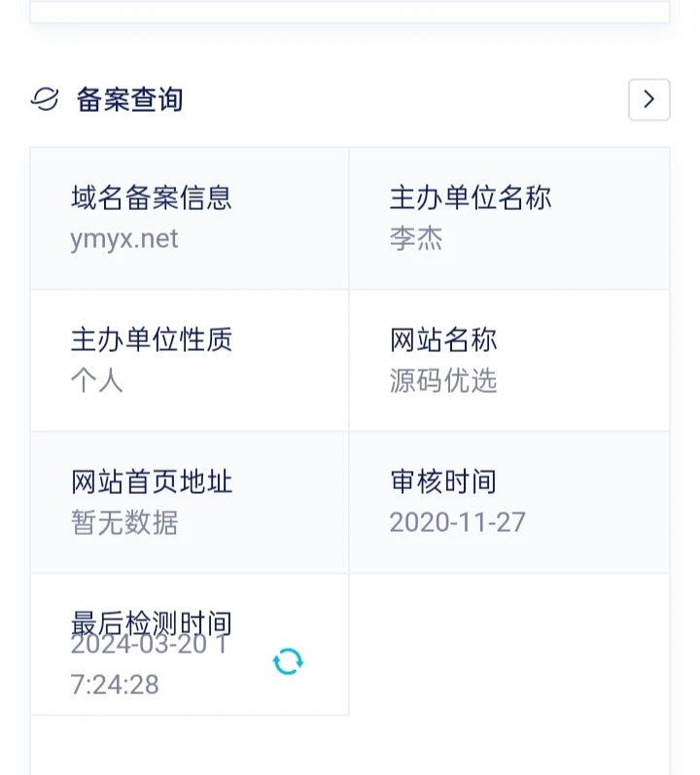Image resolution: width=700 pixels, height=775 pixels.
Task: Select the website name 源码优选
Action: [x=443, y=381]
